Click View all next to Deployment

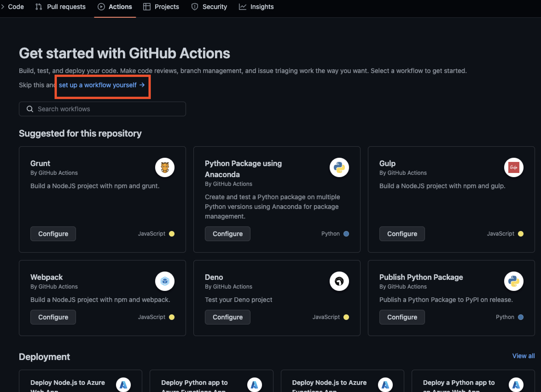(523, 356)
